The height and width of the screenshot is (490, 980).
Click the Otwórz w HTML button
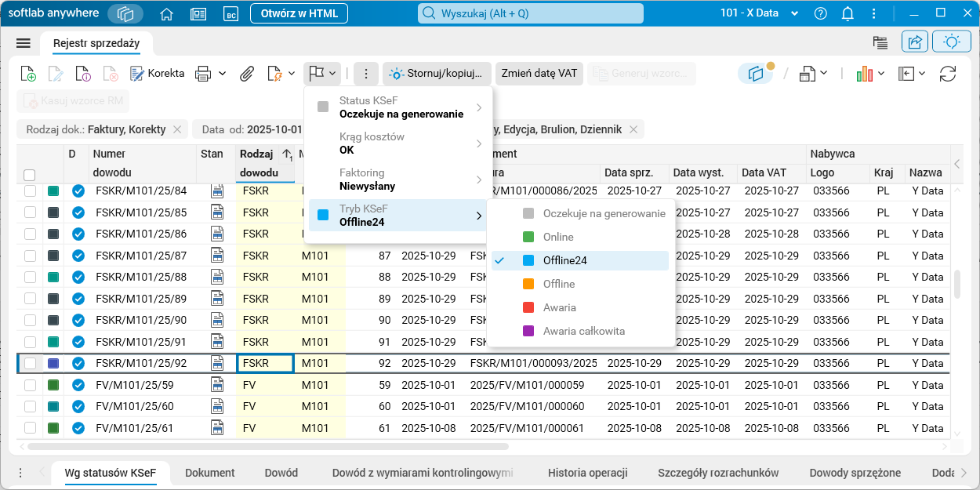click(299, 13)
